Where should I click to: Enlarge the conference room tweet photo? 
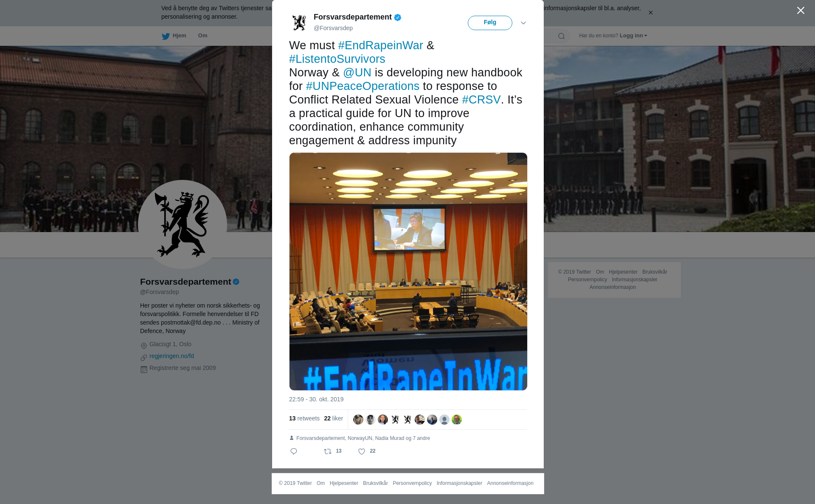click(x=408, y=272)
